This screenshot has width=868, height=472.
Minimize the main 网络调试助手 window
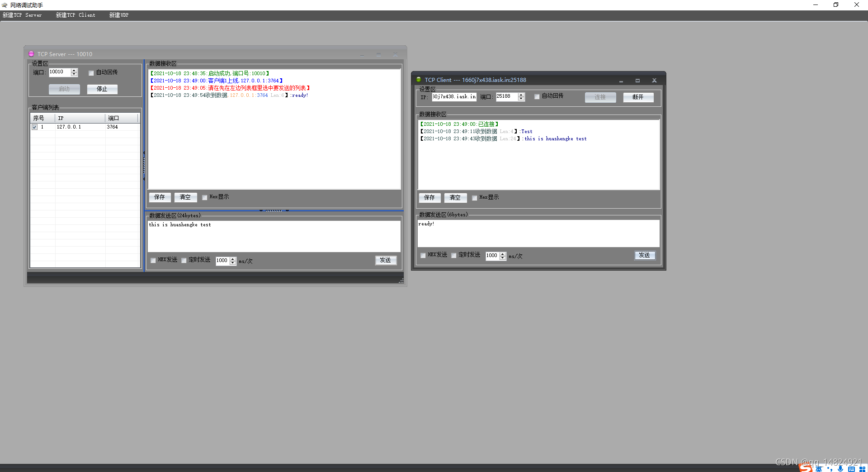(x=816, y=5)
